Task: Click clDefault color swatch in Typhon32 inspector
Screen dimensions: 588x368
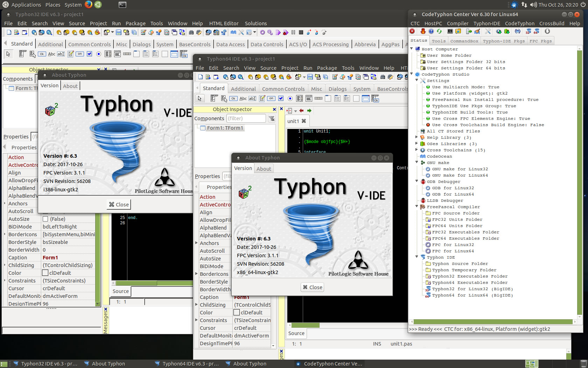Action: tap(45, 273)
